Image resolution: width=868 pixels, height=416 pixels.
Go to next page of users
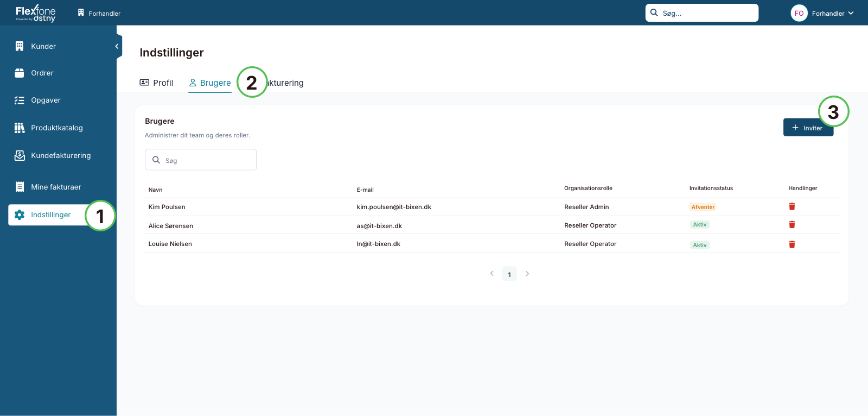click(527, 274)
